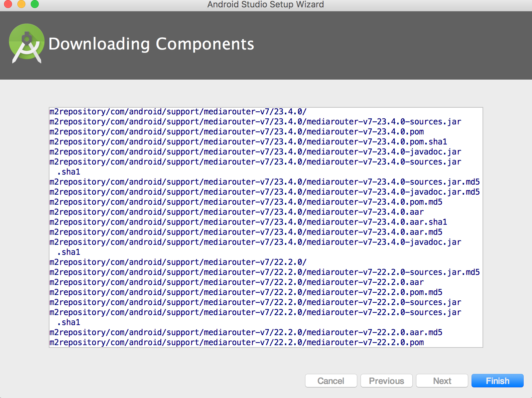Maximize the Setup Wizard window

coord(35,4)
